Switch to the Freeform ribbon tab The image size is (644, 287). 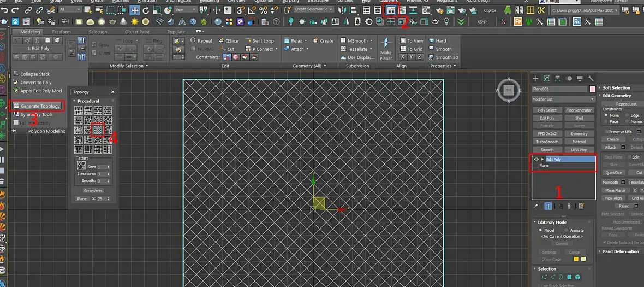tap(61, 32)
